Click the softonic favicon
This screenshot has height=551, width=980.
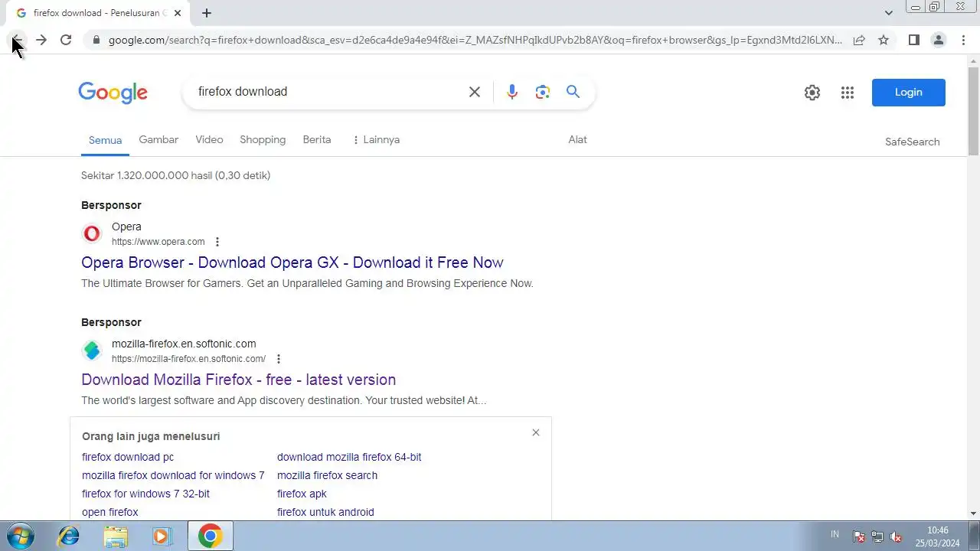click(x=92, y=350)
